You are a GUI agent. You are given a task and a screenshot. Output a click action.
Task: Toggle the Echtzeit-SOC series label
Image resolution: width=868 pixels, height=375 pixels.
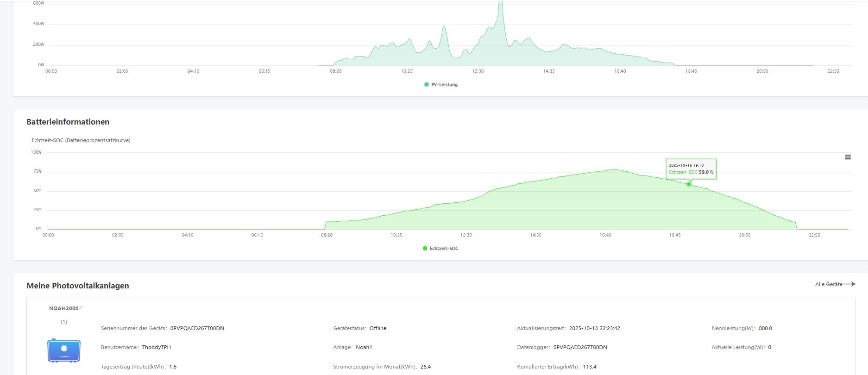[x=444, y=249]
